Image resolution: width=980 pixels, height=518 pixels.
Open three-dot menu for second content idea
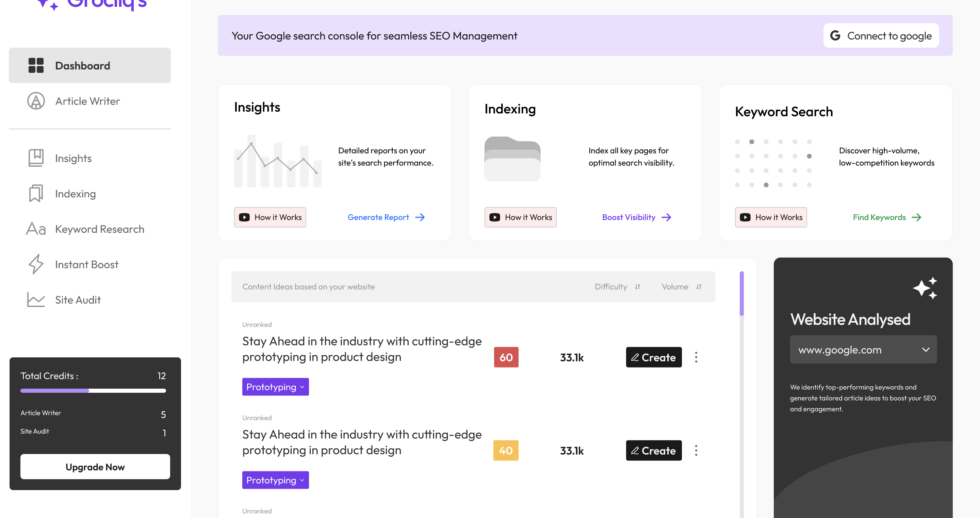[x=696, y=450]
